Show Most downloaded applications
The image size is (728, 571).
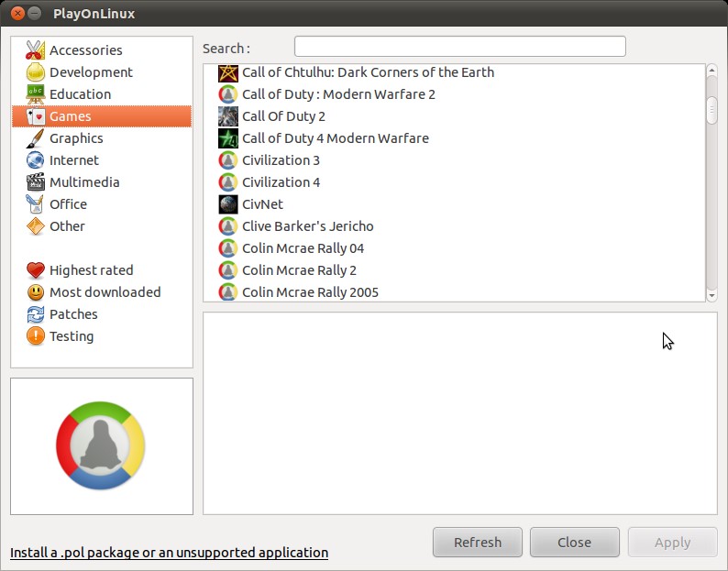click(x=102, y=292)
